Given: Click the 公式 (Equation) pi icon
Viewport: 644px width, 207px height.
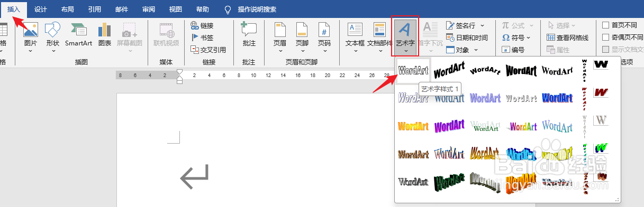Looking at the screenshot, I should pyautogui.click(x=506, y=25).
